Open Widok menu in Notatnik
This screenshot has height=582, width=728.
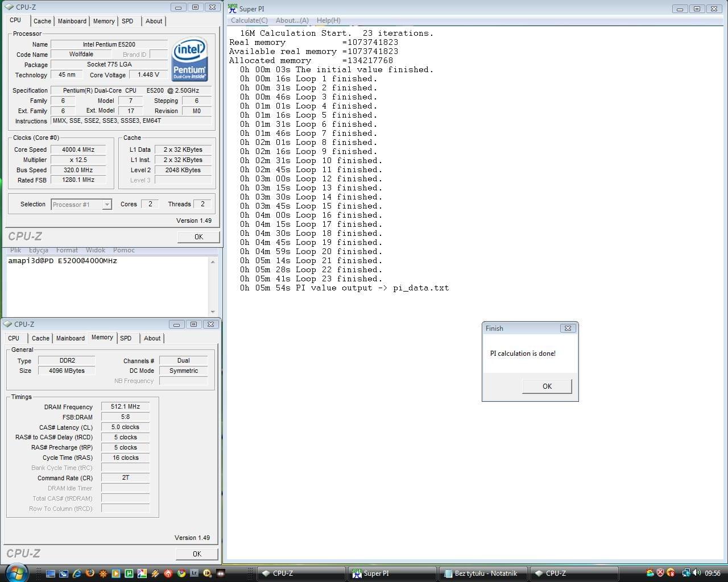(96, 250)
